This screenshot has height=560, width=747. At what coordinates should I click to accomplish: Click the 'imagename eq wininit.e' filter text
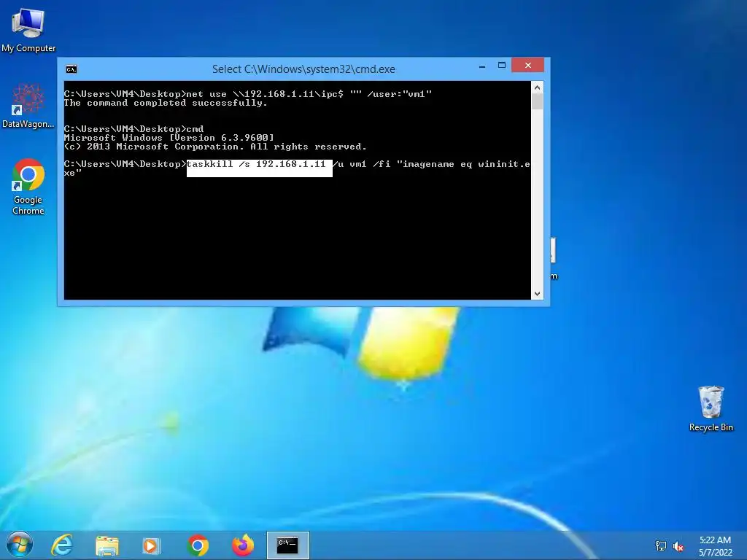[x=463, y=164]
